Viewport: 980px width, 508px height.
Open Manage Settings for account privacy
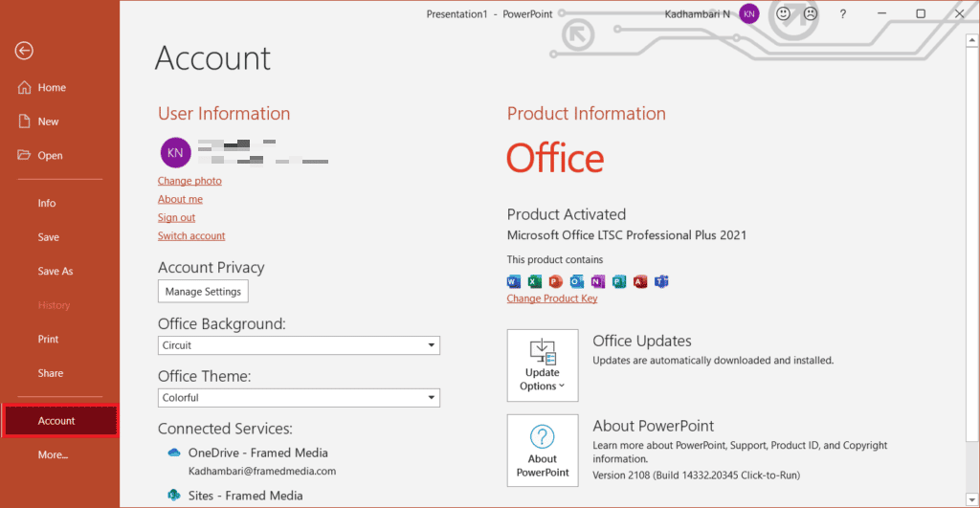203,291
